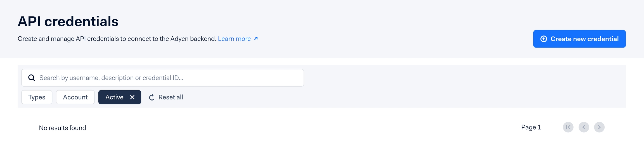
Task: Toggle the Active status filter chip
Action: coord(114,97)
